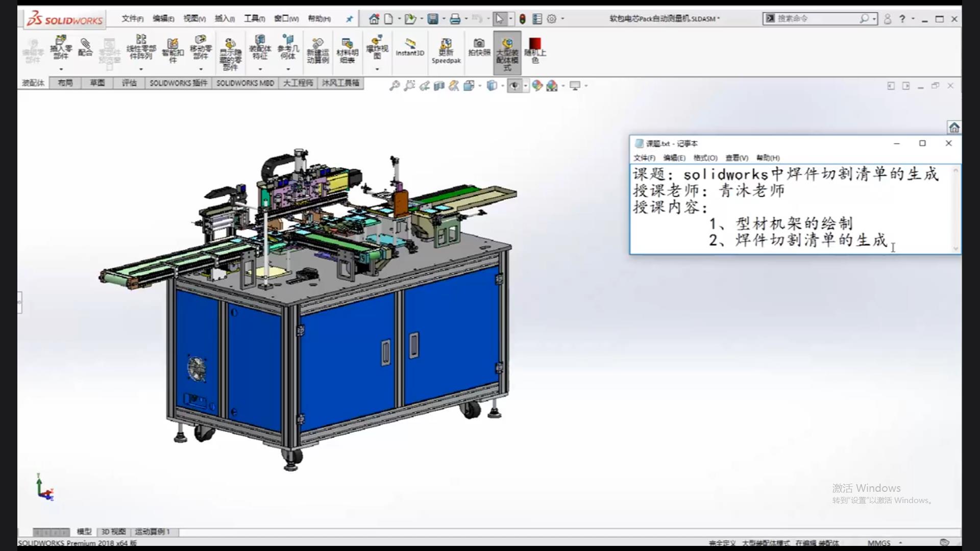Open 查看(V) menu in Notepad
The image size is (980, 551).
pyautogui.click(x=737, y=158)
